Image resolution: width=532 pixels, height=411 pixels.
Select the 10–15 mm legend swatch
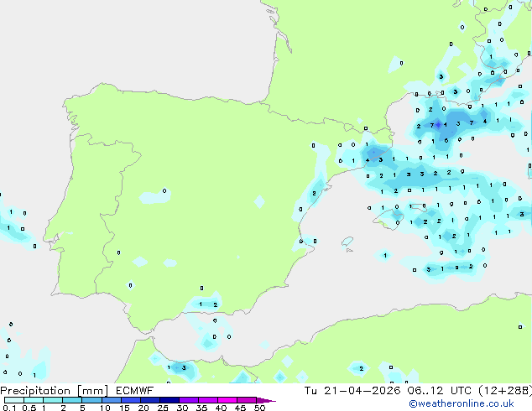(x=111, y=400)
